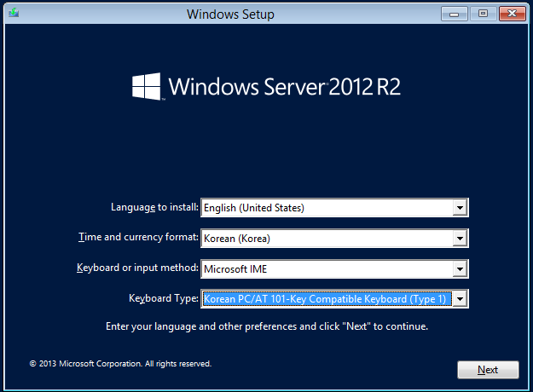Click the Keyboard Type label
This screenshot has height=392, width=533.
tap(164, 298)
